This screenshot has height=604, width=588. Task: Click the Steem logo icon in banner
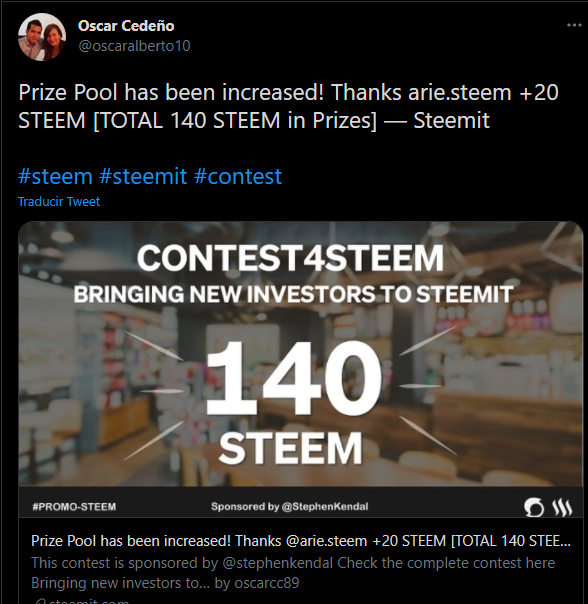pyautogui.click(x=563, y=507)
